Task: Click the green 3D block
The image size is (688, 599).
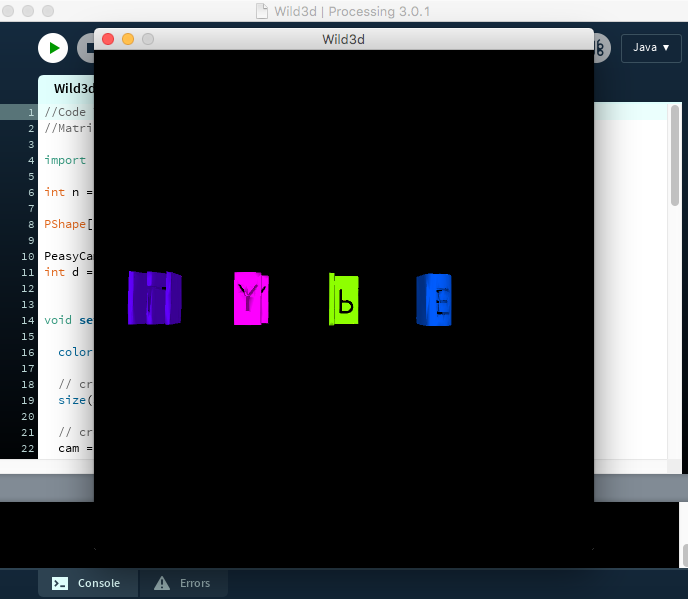Action: click(344, 299)
